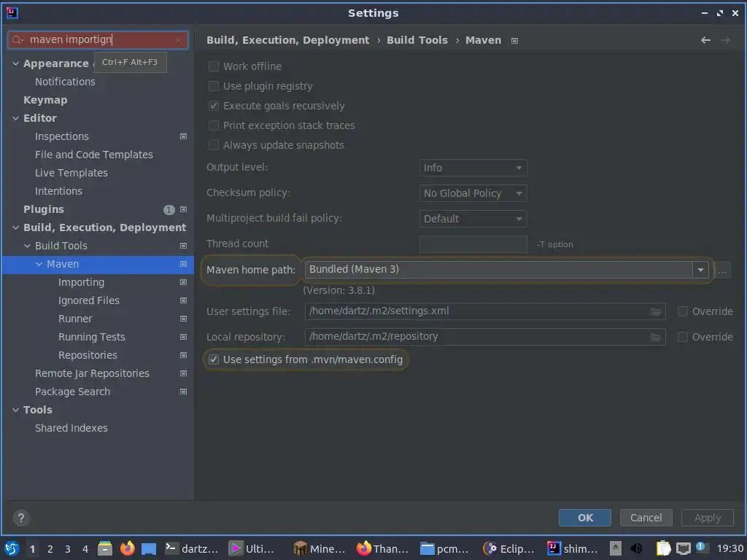Enable Use plugin registry checkbox
Image resolution: width=747 pixels, height=560 pixels.
click(214, 86)
